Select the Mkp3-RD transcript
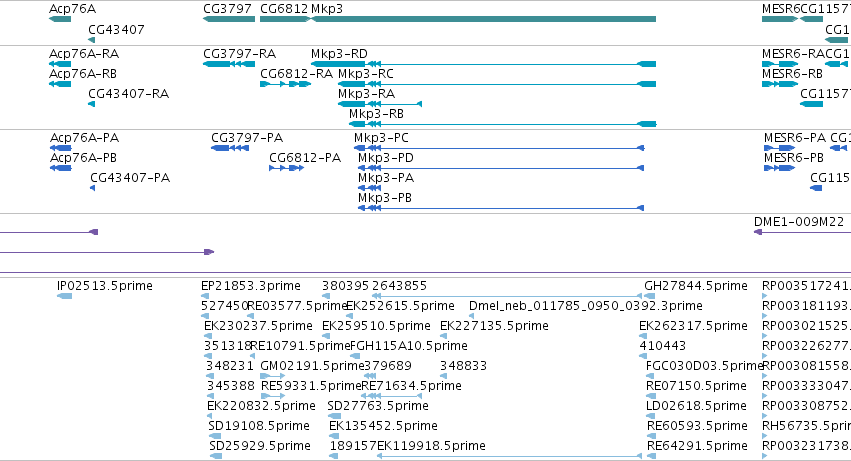 tap(483, 64)
